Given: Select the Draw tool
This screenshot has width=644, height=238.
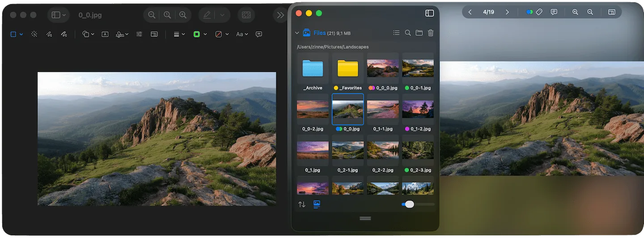Looking at the screenshot, I should [x=64, y=34].
